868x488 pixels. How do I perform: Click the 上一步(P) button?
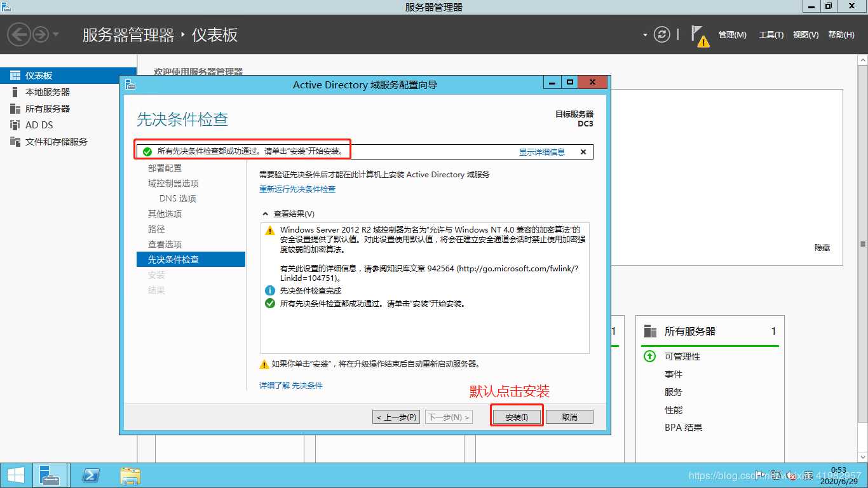397,417
